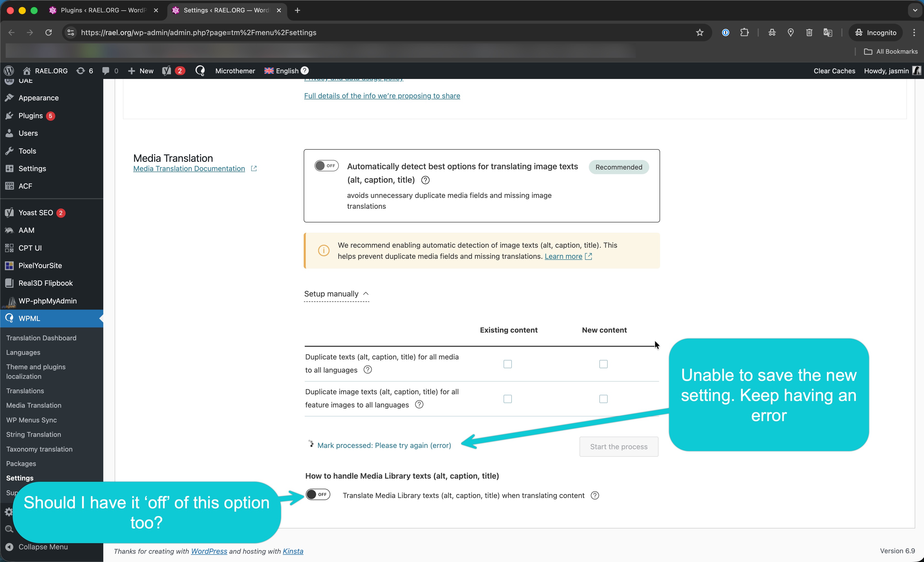
Task: Click help icon beside automatic detection title
Action: [x=425, y=180]
